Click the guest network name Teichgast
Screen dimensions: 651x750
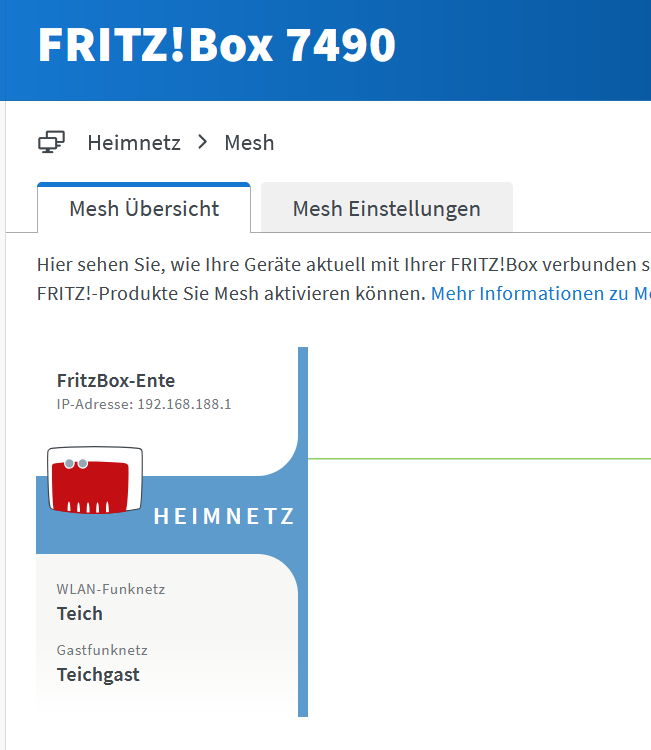click(98, 674)
